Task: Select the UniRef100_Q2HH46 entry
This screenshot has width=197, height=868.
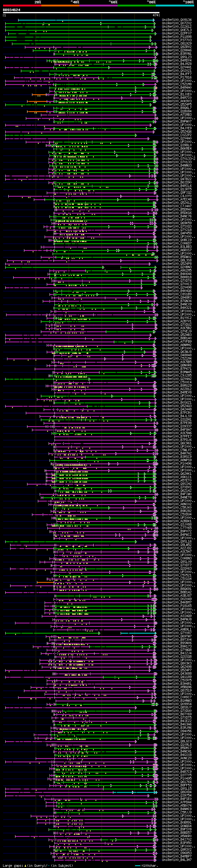Action: click(177, 50)
